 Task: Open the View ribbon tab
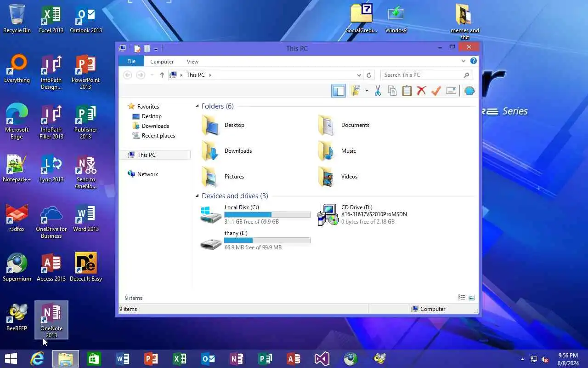[x=192, y=62]
